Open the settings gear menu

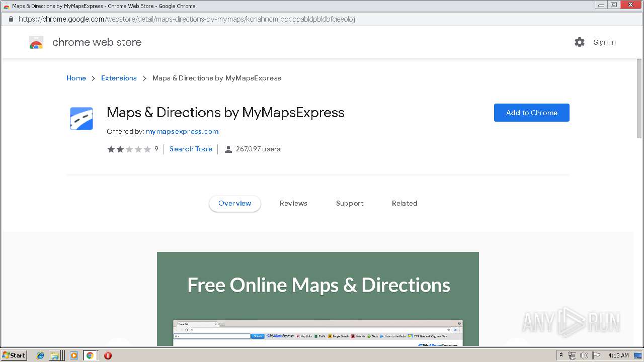580,42
